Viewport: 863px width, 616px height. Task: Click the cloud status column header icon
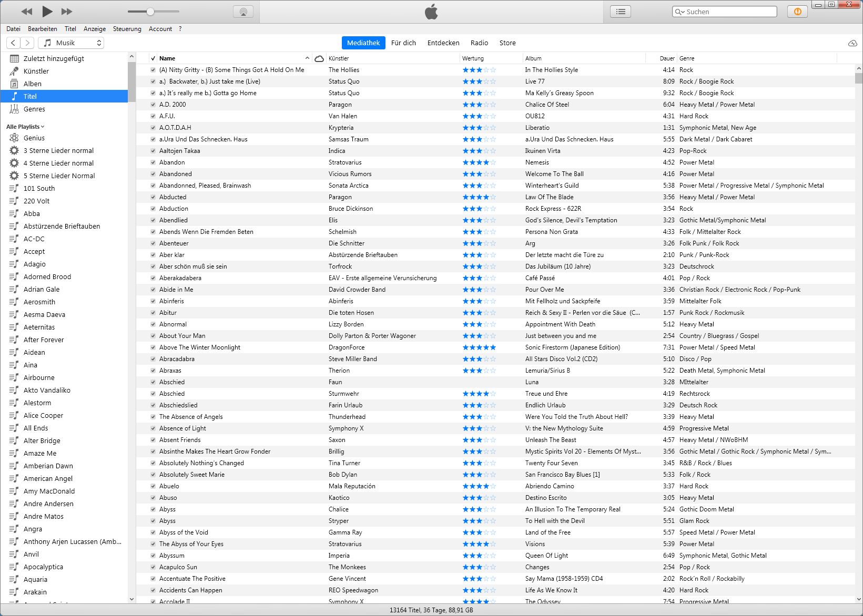tap(319, 58)
